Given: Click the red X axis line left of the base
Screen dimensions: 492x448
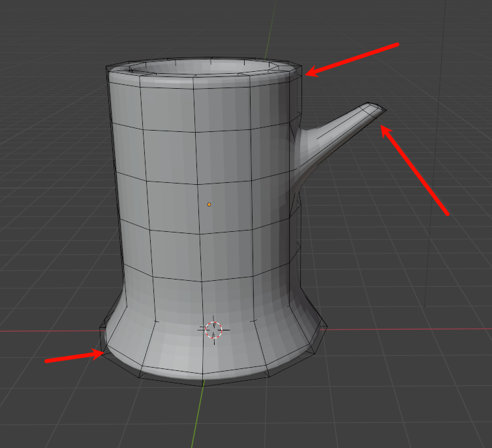Looking at the screenshot, I should (x=46, y=330).
